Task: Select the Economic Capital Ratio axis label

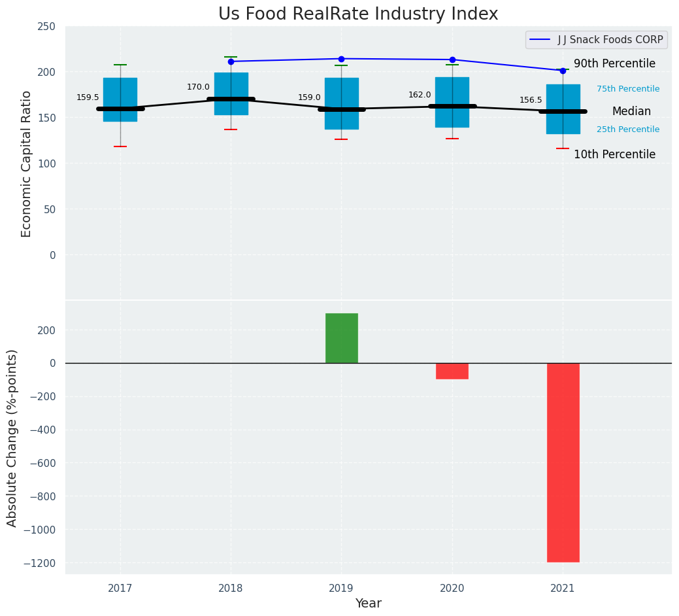Action: coord(27,163)
